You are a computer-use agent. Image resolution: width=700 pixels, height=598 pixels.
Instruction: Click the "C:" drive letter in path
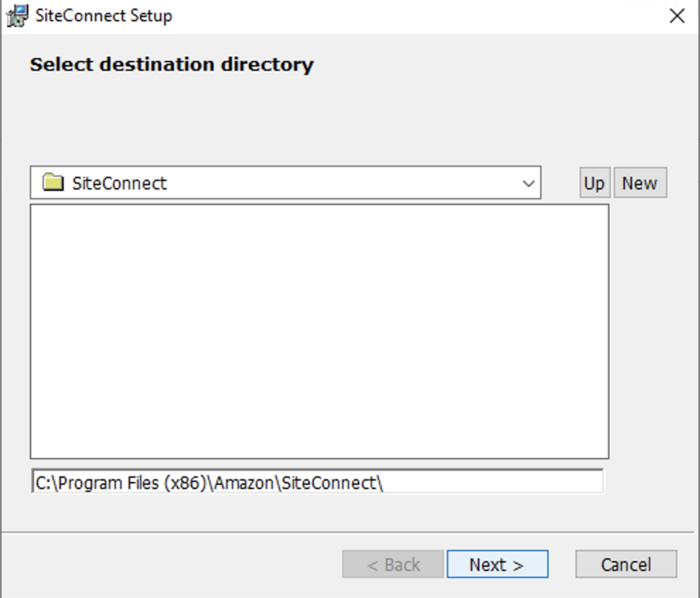click(x=43, y=482)
